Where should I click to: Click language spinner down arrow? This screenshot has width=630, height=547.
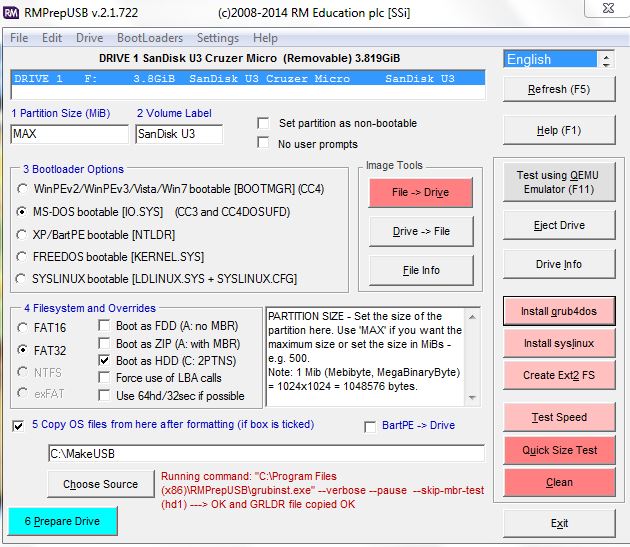[606, 64]
